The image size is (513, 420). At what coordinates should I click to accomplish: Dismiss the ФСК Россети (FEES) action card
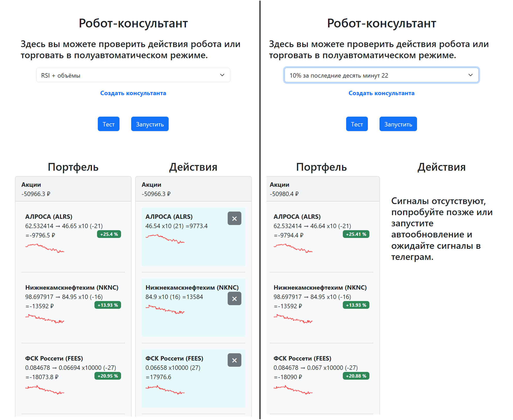tap(234, 360)
